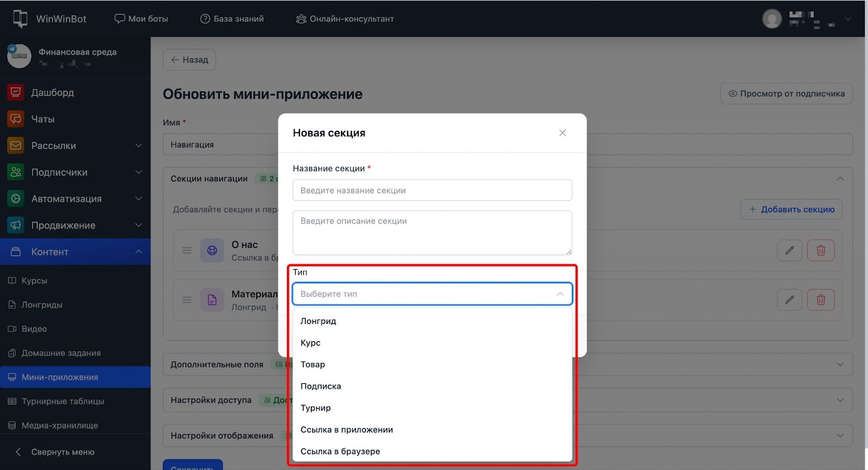Pick the Турнир type option
The height and width of the screenshot is (470, 868).
pos(316,408)
